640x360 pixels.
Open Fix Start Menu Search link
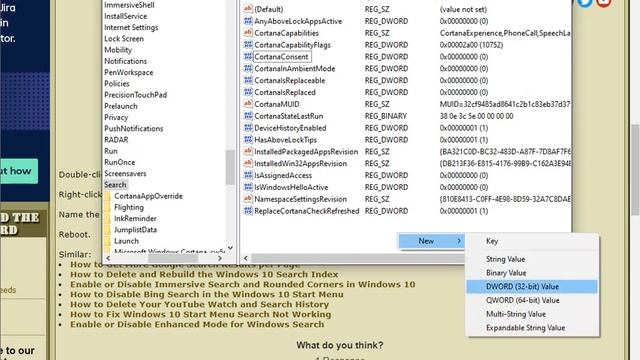coord(200,314)
